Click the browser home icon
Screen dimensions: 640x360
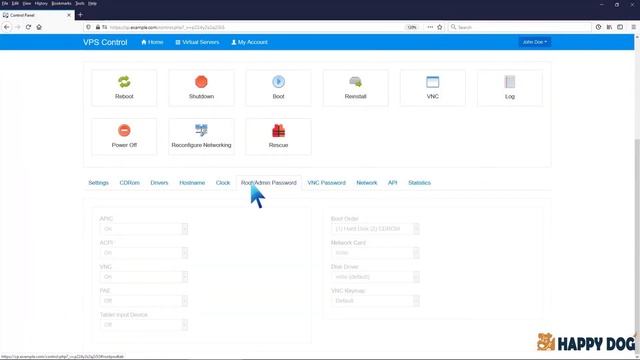pos(39,27)
